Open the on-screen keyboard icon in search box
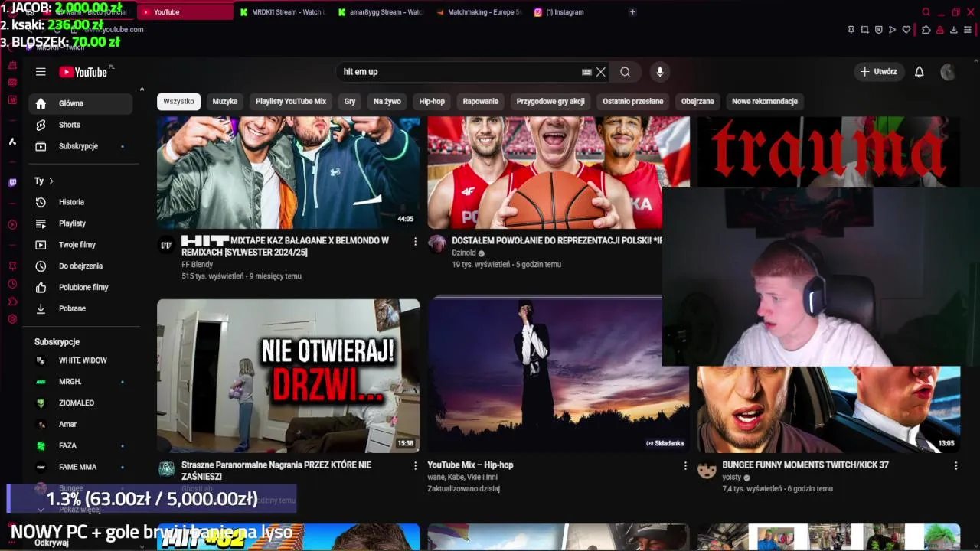The width and height of the screenshot is (980, 551). [x=586, y=72]
